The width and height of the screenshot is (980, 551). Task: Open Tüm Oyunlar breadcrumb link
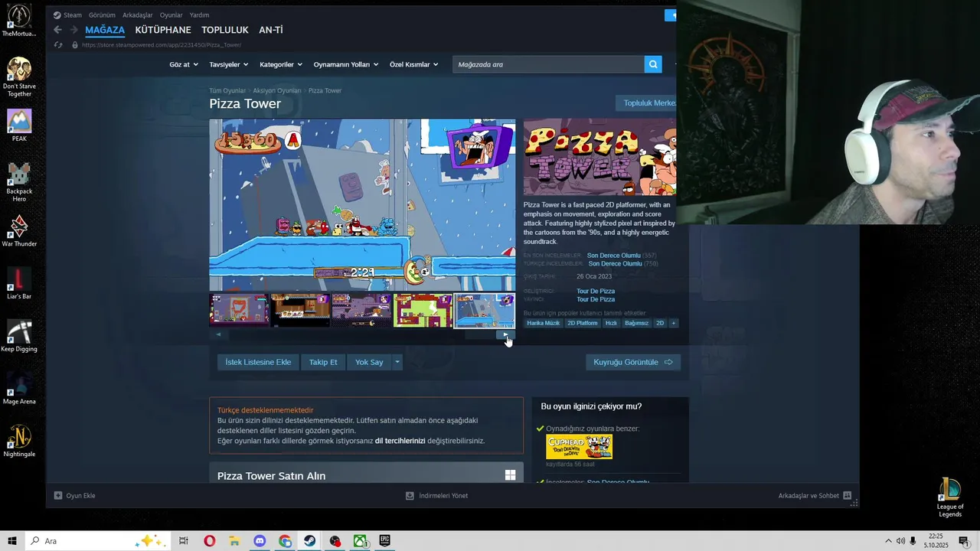click(x=227, y=90)
